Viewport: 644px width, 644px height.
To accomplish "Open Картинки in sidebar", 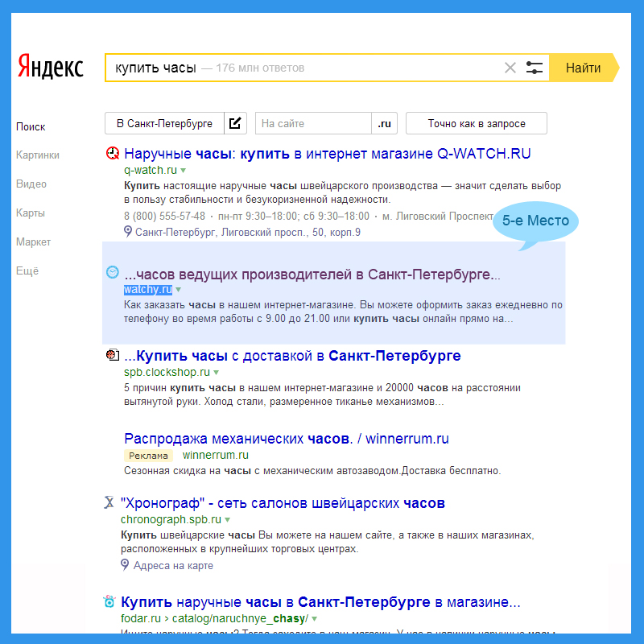I will pos(38,155).
